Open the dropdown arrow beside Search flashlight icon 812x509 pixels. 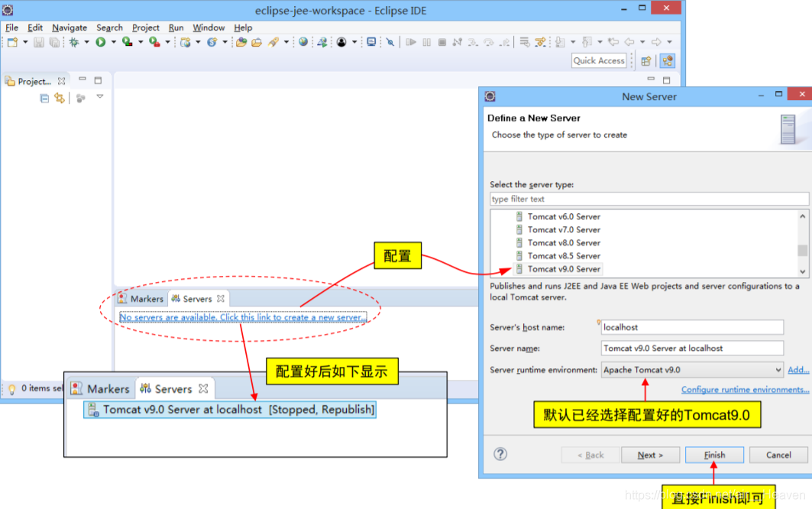[286, 43]
